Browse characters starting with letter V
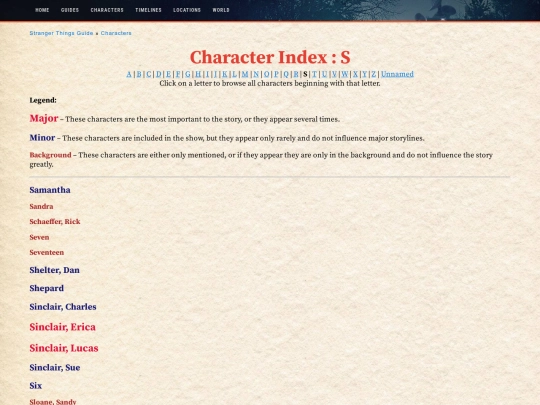 tap(334, 74)
